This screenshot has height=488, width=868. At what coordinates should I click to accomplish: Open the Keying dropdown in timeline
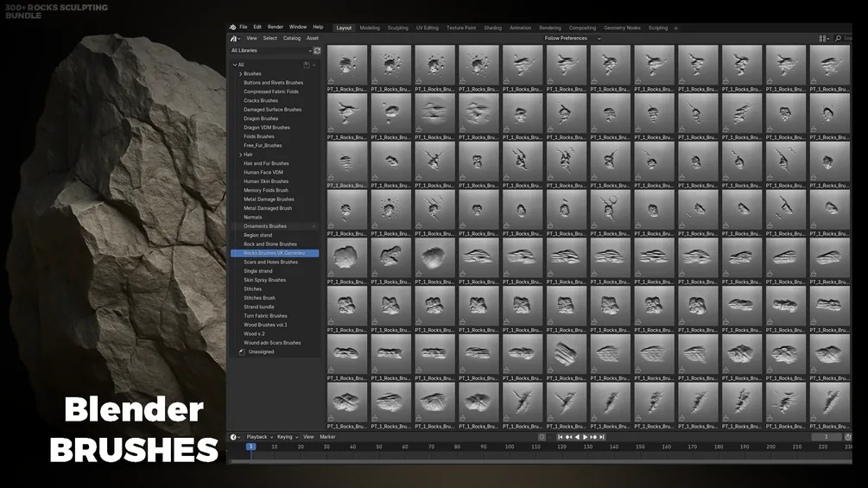pyautogui.click(x=288, y=437)
